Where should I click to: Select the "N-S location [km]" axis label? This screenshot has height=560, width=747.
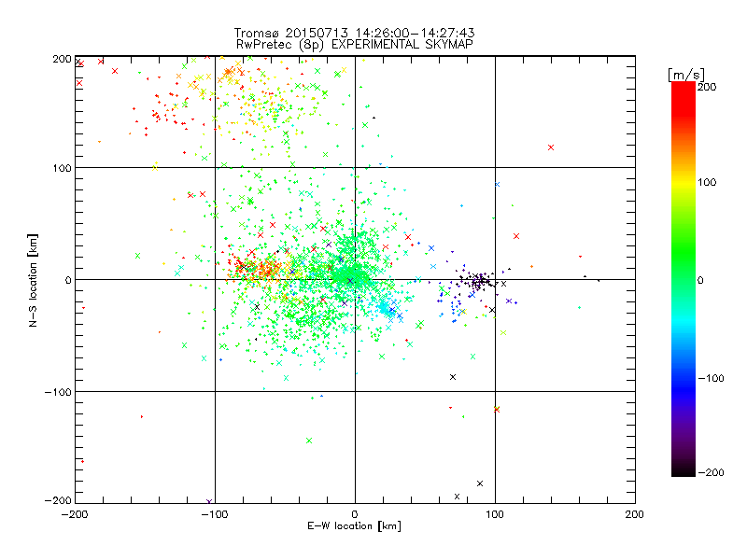coord(33,280)
